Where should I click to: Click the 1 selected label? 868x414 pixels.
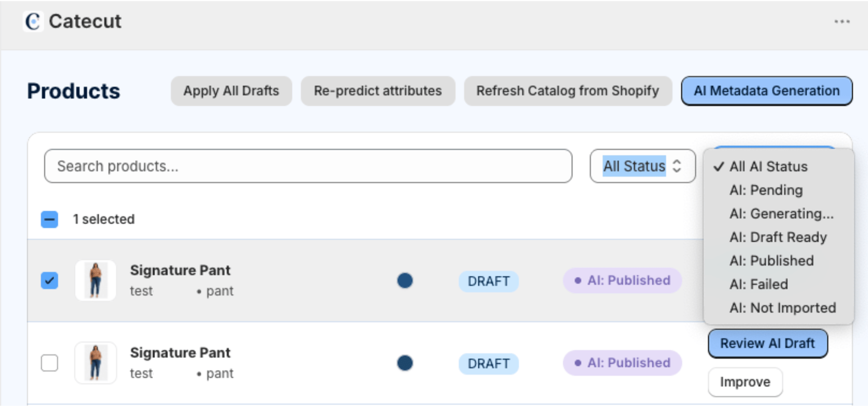(x=104, y=219)
